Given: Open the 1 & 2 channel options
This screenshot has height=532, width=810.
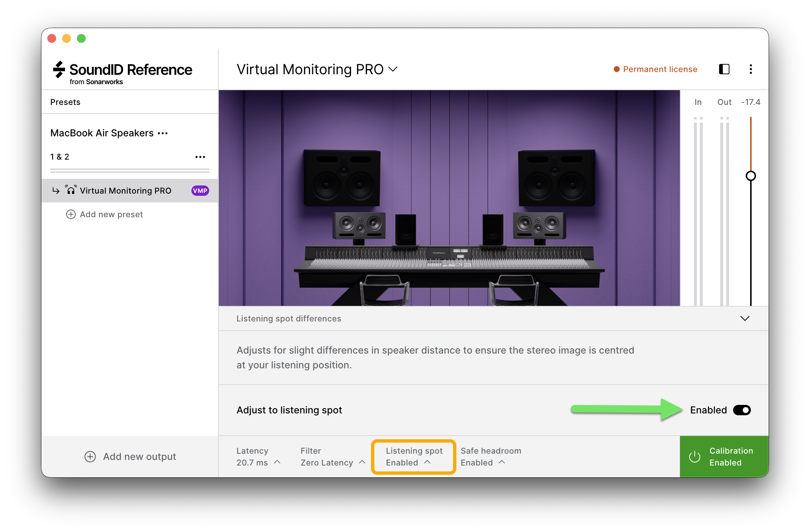Looking at the screenshot, I should [x=200, y=157].
